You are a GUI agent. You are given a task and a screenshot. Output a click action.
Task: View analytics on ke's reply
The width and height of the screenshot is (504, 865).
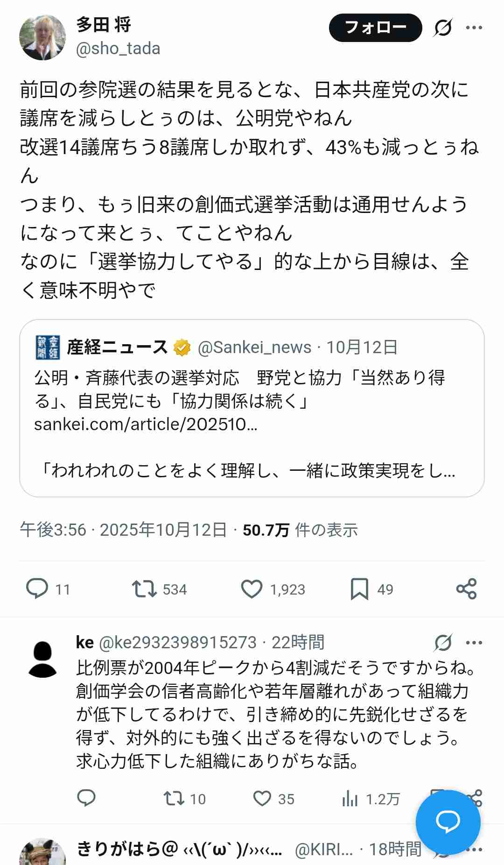348,799
